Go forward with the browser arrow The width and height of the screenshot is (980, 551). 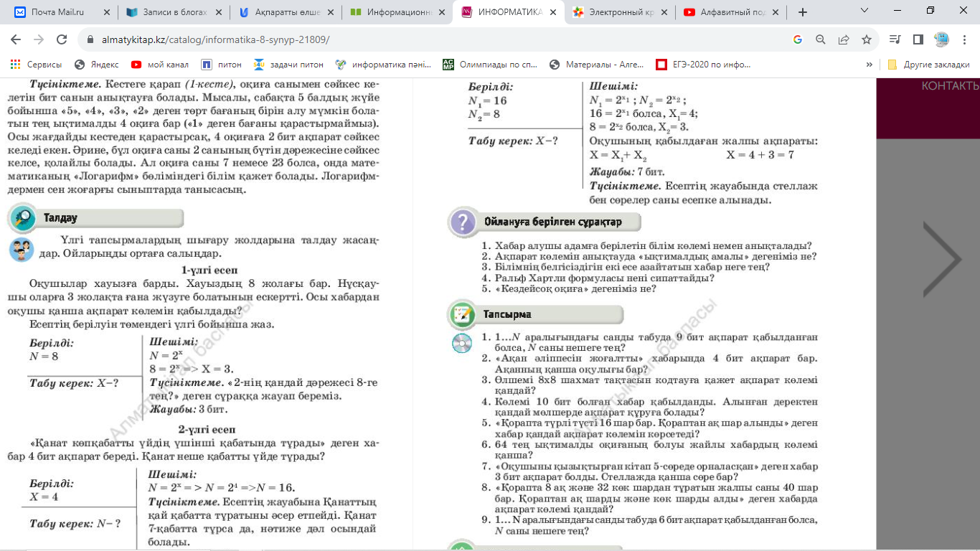click(x=39, y=39)
